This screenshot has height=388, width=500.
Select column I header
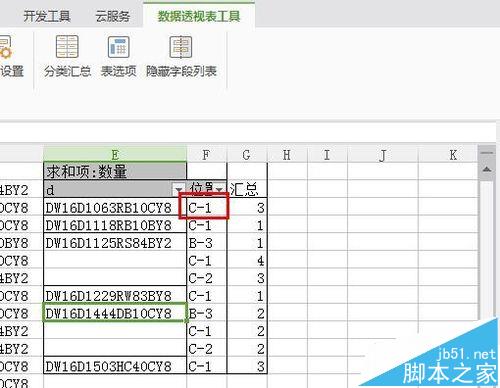pyautogui.click(x=327, y=155)
